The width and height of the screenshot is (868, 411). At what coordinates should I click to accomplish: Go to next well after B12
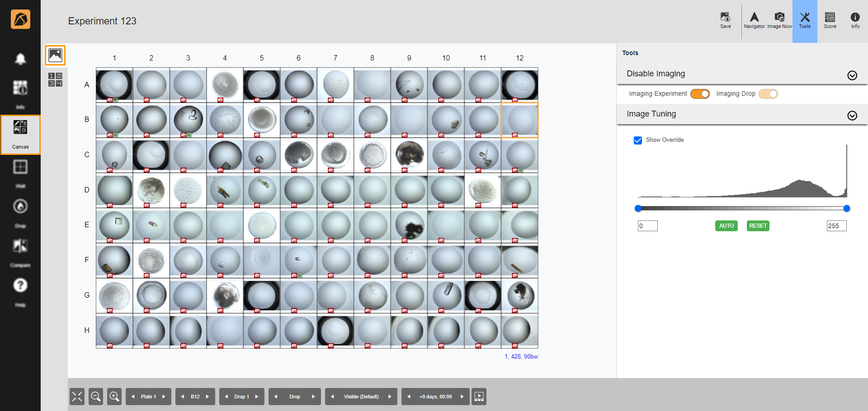pos(208,397)
